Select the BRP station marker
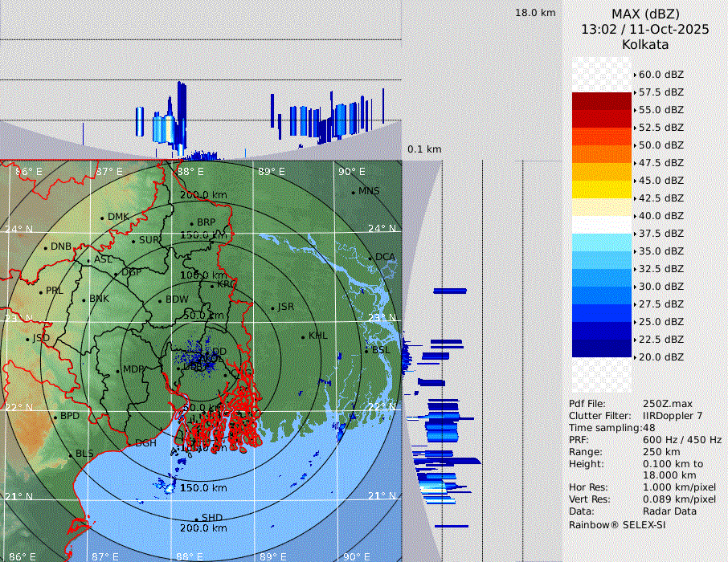728x562 pixels. coord(192,223)
